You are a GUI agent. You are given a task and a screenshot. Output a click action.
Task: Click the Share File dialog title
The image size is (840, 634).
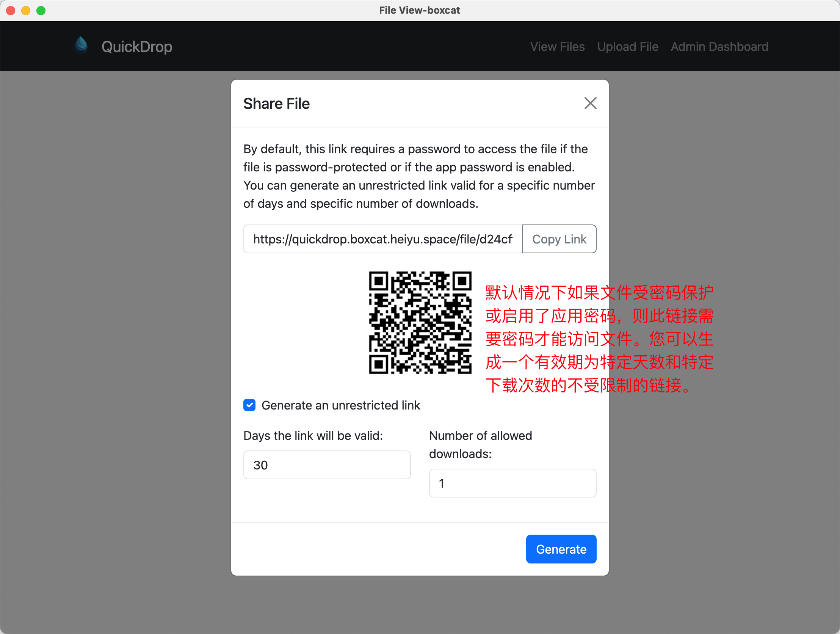click(x=276, y=103)
